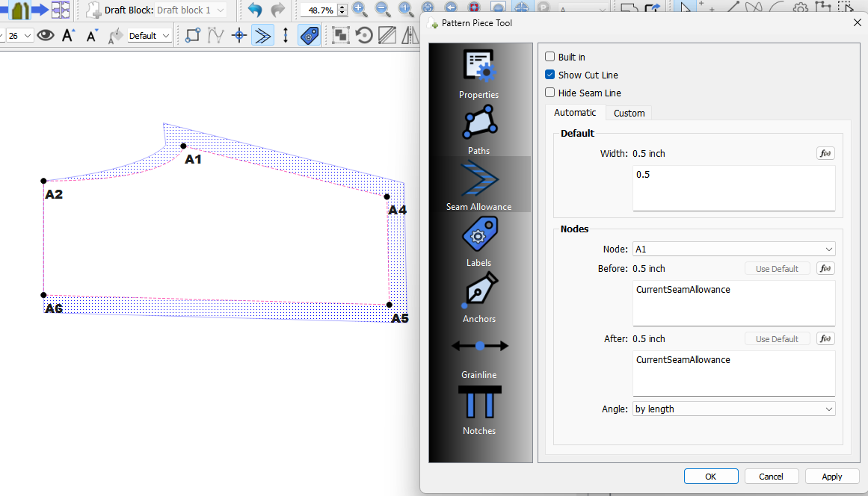Click the After CurrentSeamAllowance formula field
The image size is (868, 496).
(x=733, y=373)
